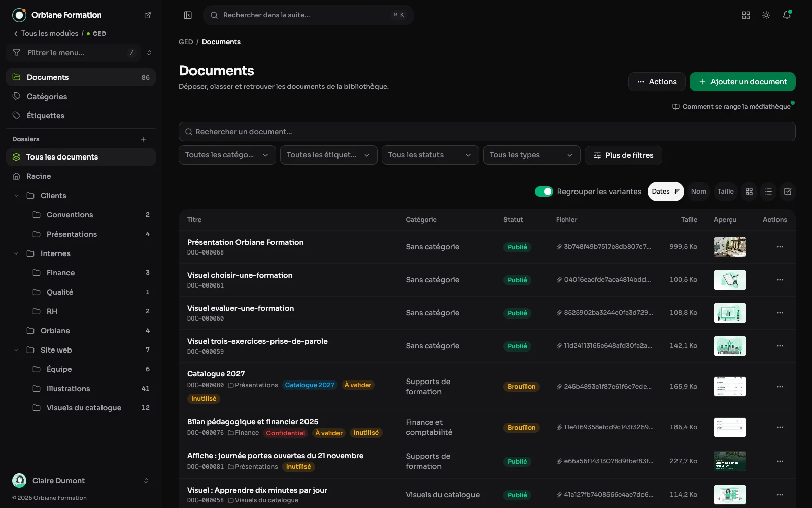Sort documents by Nom
Image resolution: width=812 pixels, height=508 pixels.
coord(698,192)
